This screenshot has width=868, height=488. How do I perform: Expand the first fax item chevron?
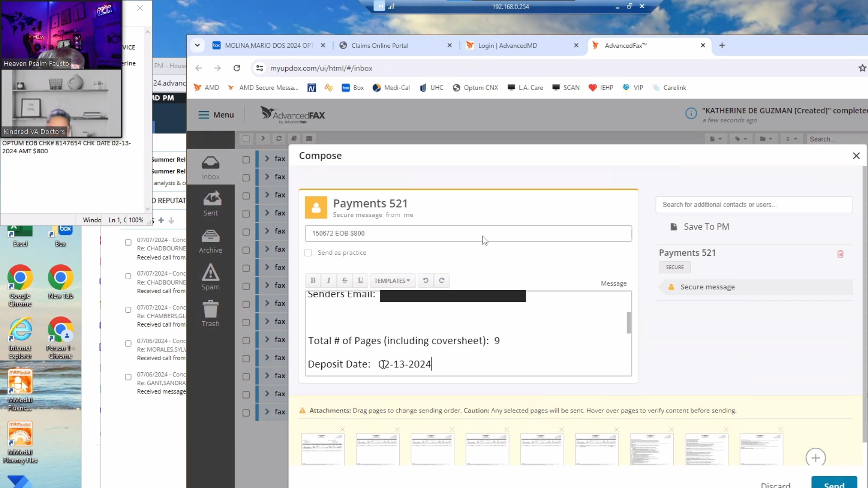(x=267, y=159)
